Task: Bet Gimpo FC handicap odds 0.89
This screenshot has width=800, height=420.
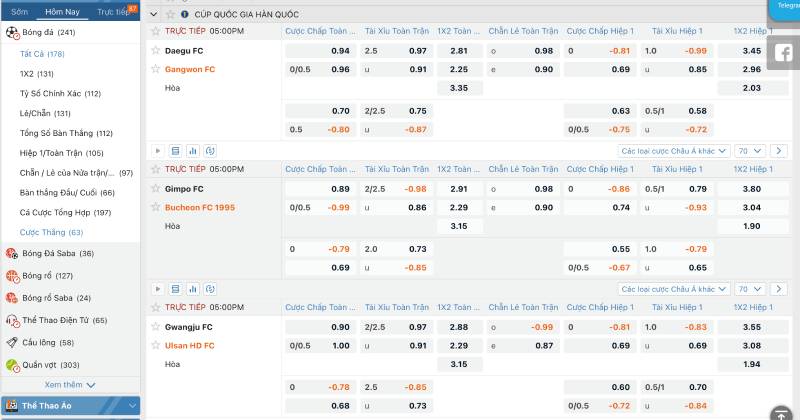Action: 320,189
